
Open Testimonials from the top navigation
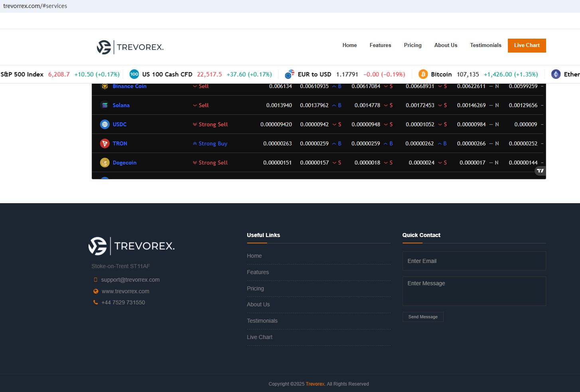coord(486,45)
